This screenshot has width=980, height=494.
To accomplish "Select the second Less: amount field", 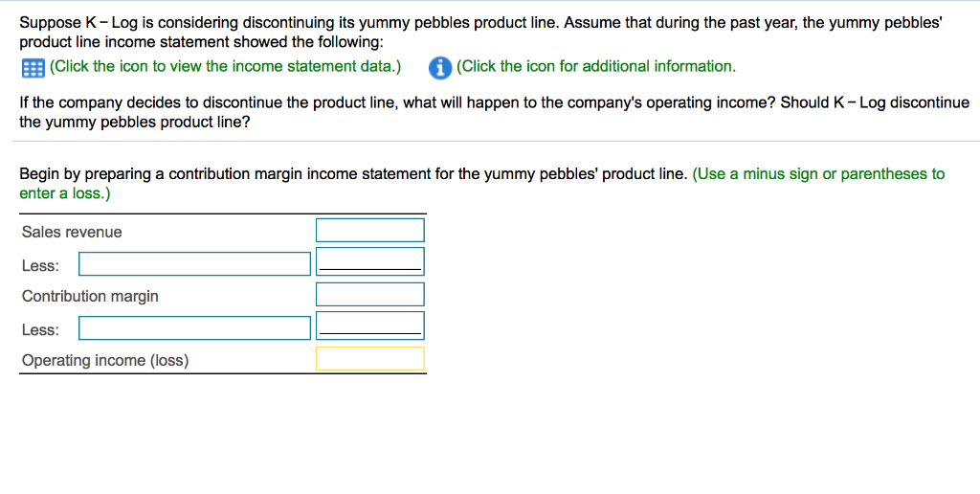I will [370, 326].
